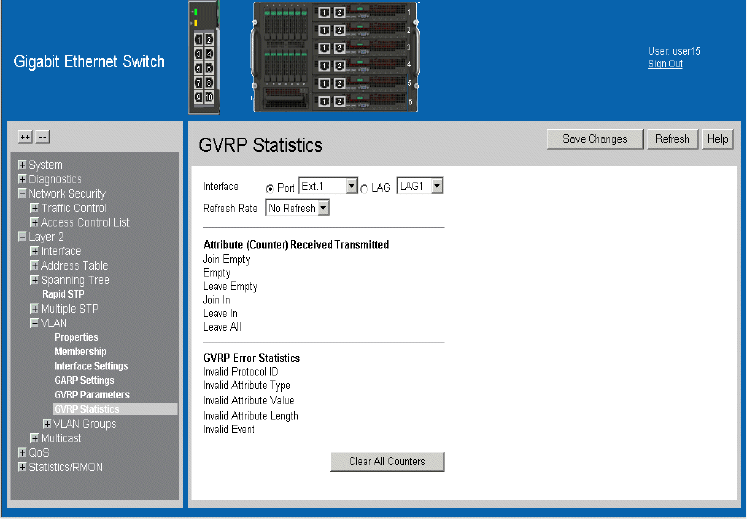Click the Save Changes button

[x=594, y=140]
